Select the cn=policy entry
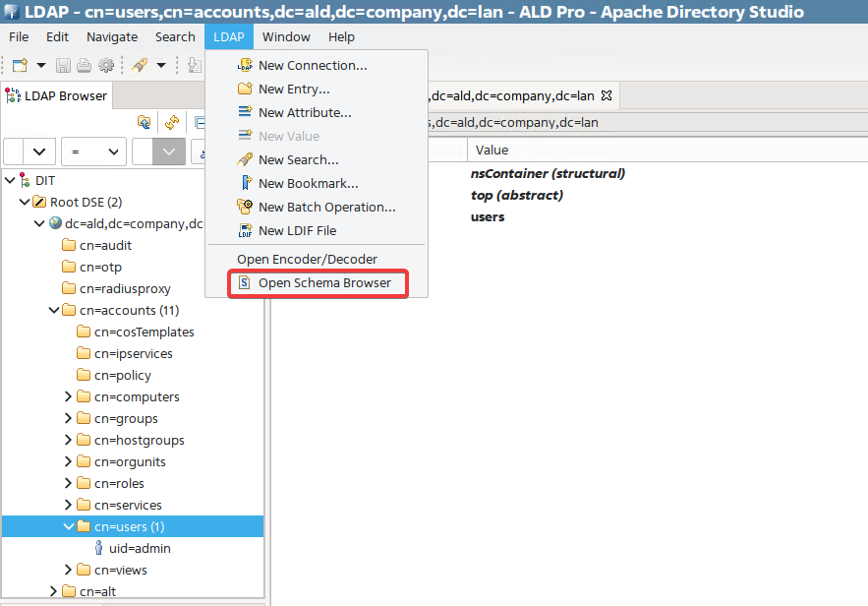Image resolution: width=868 pixels, height=606 pixels. click(x=122, y=375)
